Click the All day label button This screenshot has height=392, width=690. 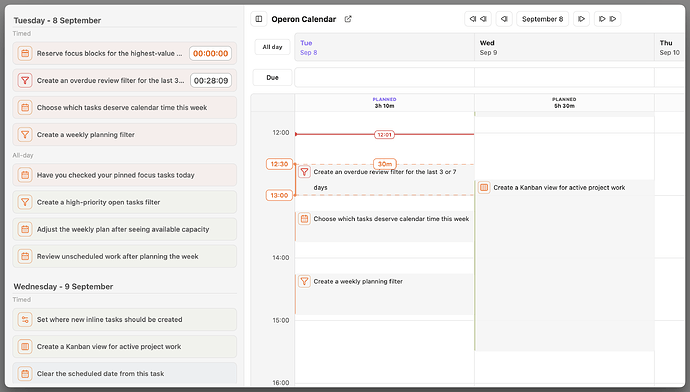pos(272,47)
